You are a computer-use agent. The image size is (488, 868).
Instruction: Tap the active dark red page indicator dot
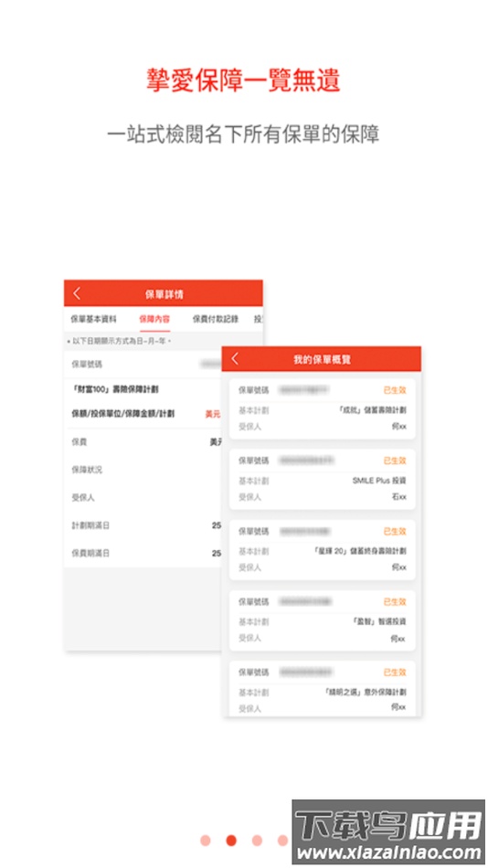[x=231, y=841]
